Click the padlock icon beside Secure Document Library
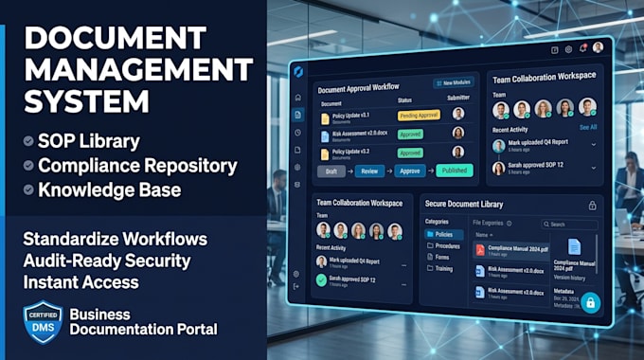Image resolution: width=644 pixels, height=360 pixels. [592, 205]
